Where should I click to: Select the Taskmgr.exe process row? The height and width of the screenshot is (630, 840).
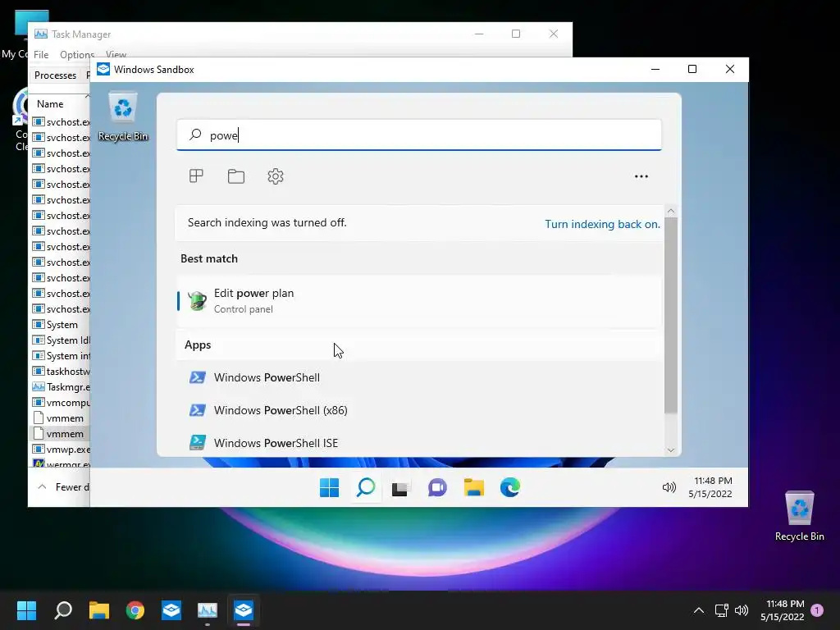(x=59, y=387)
